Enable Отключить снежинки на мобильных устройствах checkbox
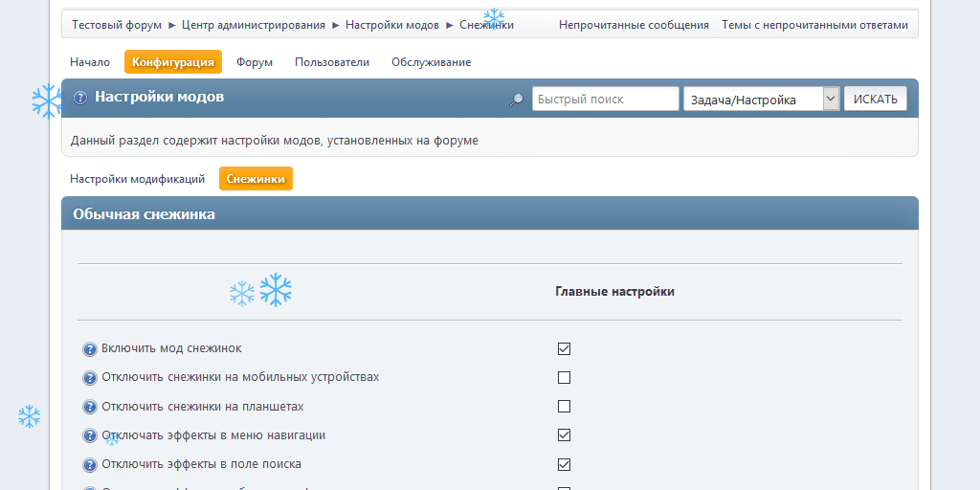Image resolution: width=980 pixels, height=490 pixels. [x=564, y=378]
